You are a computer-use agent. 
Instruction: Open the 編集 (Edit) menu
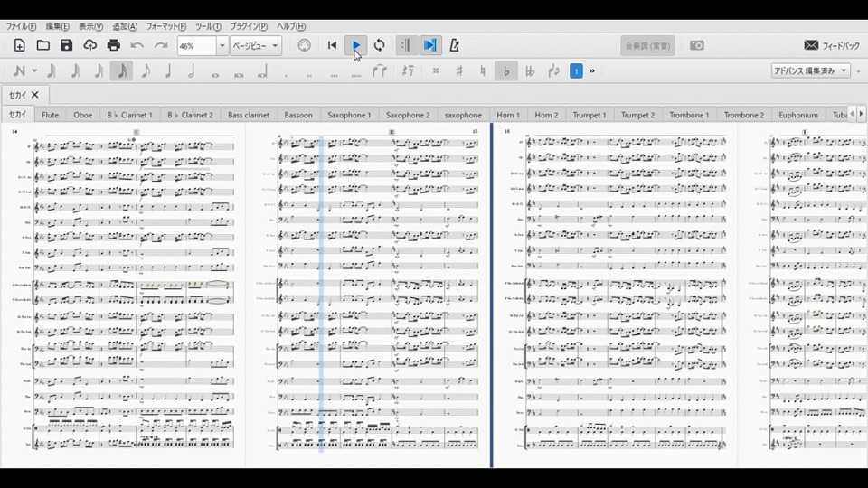click(58, 26)
